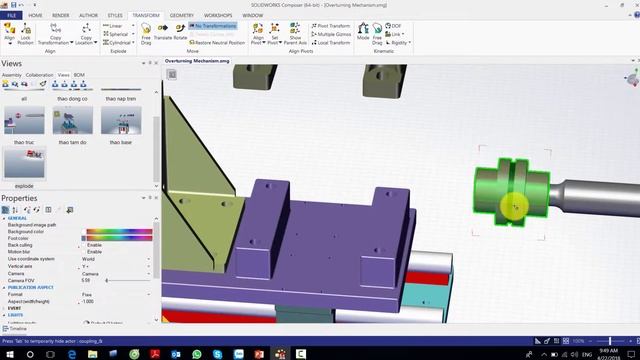The width and height of the screenshot is (640, 360).
Task: Click the Align tool icon
Action: [x=9, y=29]
